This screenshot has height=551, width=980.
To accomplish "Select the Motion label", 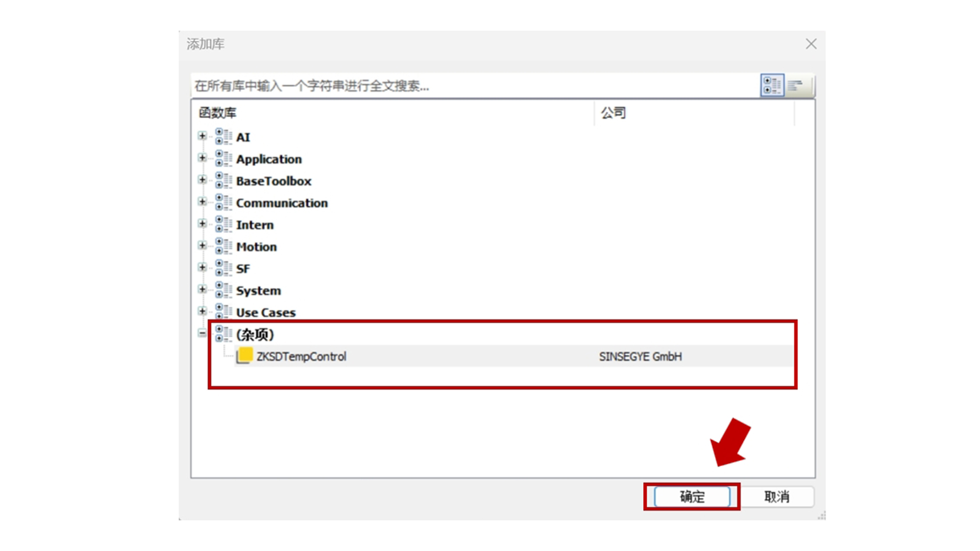I will 256,247.
